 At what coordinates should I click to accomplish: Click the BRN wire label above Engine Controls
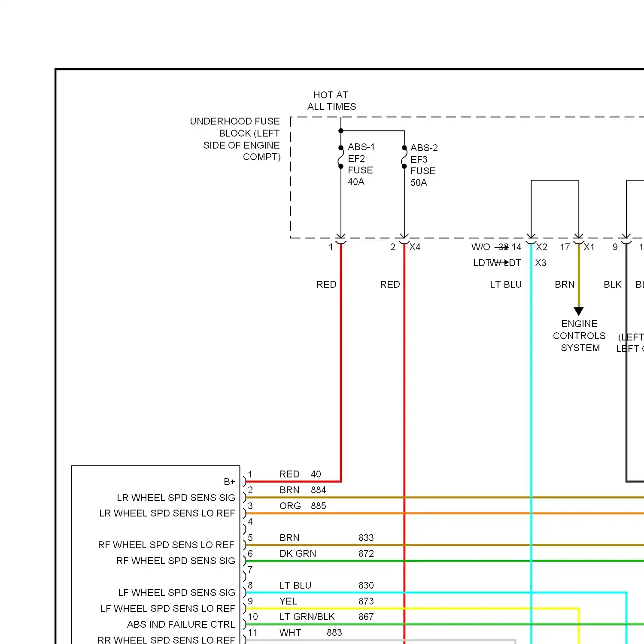[x=565, y=285]
